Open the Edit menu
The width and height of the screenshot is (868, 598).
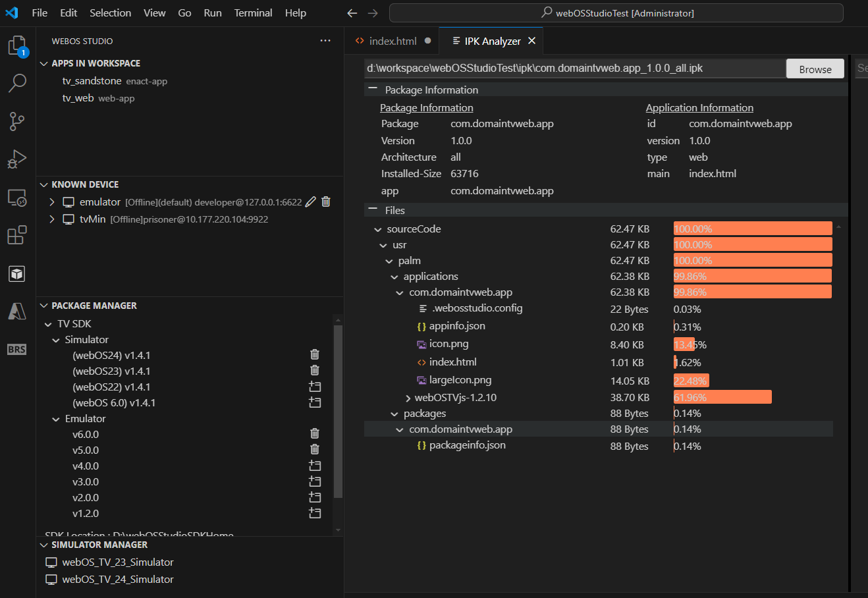[68, 13]
